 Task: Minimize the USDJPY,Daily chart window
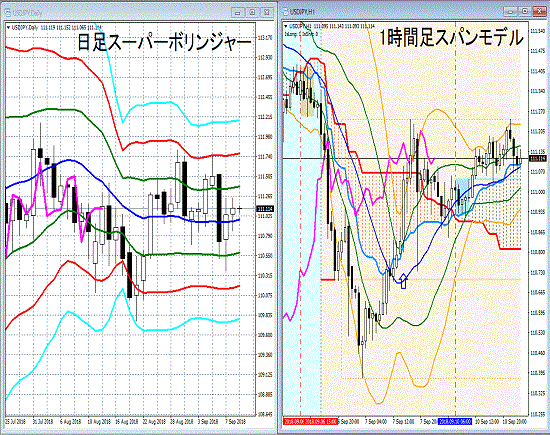tap(238, 13)
